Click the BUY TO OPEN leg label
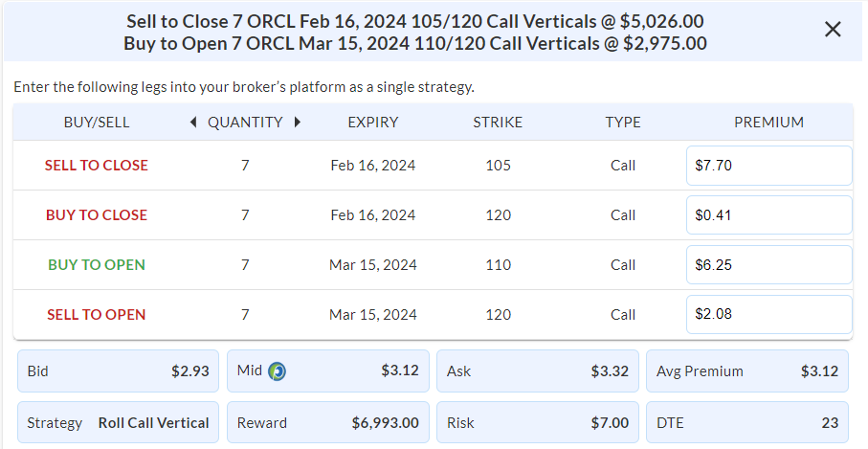 tap(97, 264)
